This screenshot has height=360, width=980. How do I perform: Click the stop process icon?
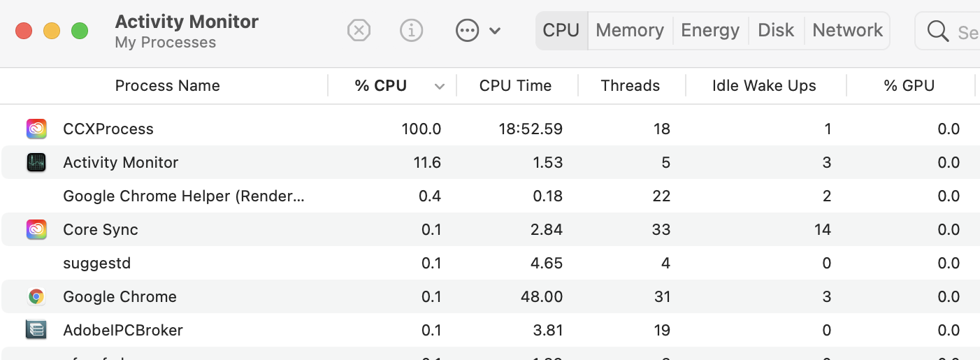coord(359,31)
